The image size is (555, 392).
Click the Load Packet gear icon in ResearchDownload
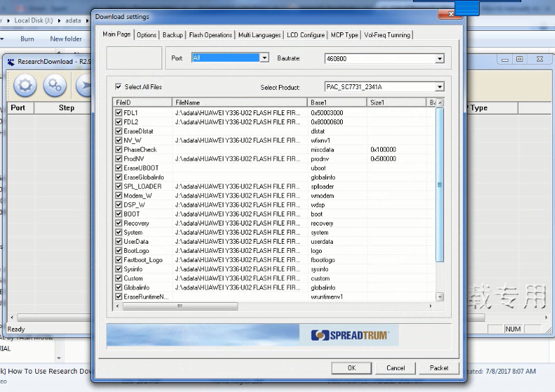point(25,85)
